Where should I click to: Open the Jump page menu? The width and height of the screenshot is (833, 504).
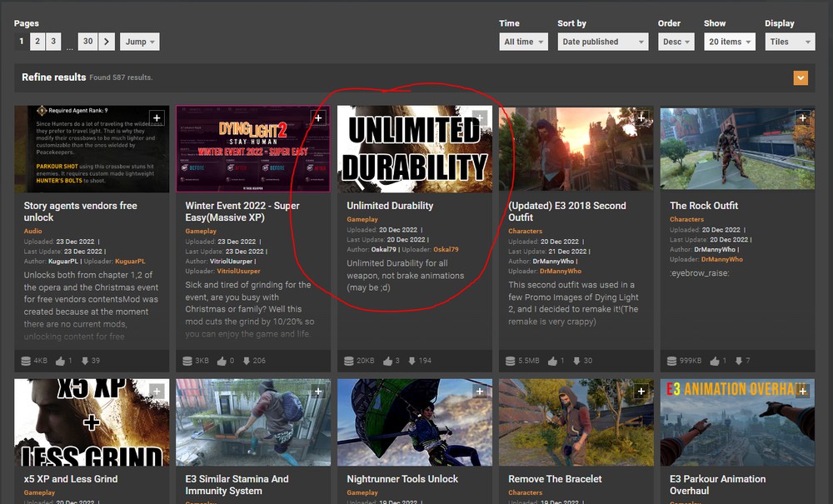pyautogui.click(x=139, y=42)
